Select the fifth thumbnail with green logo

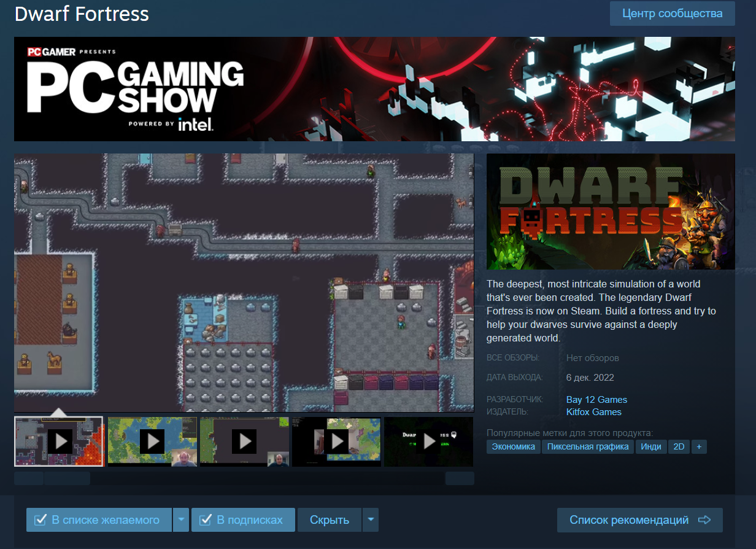[428, 442]
